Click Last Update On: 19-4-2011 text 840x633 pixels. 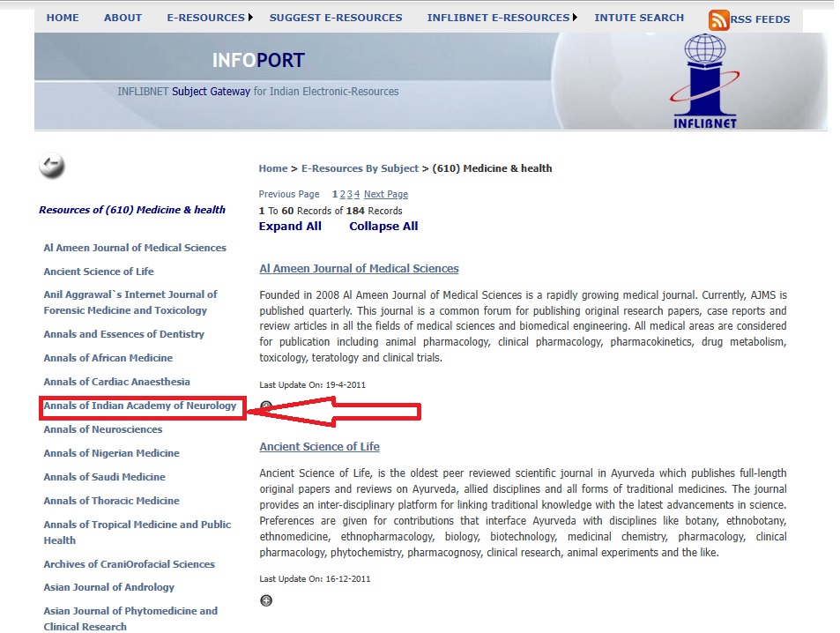[x=312, y=385]
